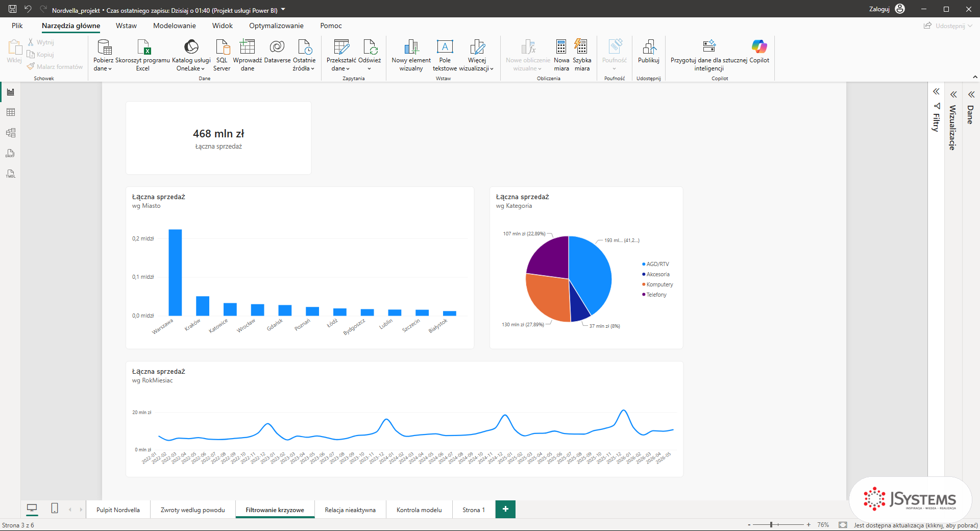
Task: Go to the Relacja nieaktywna page tab
Action: pyautogui.click(x=350, y=510)
